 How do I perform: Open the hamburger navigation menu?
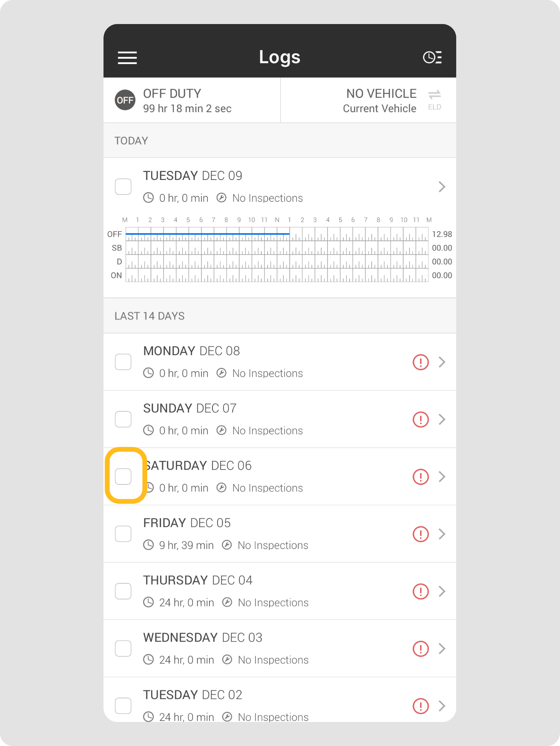click(127, 58)
